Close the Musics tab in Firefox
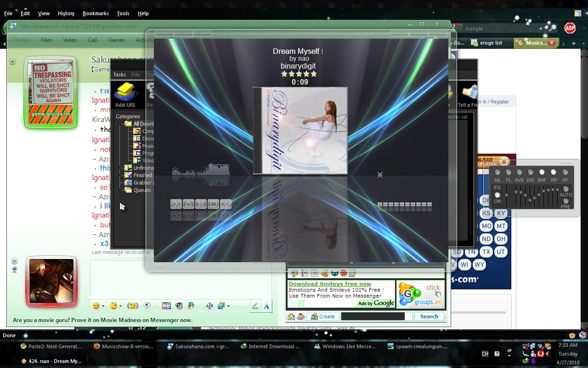Viewport: 588px width, 368px height. pos(552,43)
